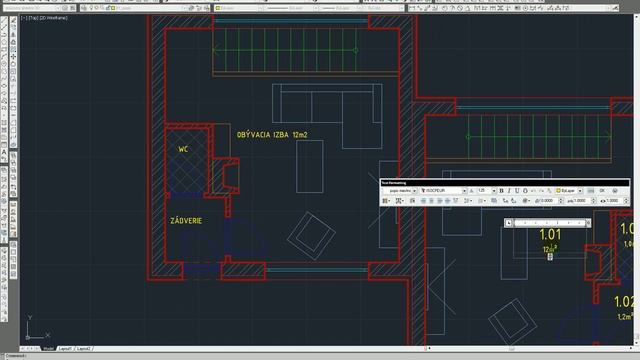640x360 pixels.
Task: Justify text in Text Formatting
Action: [x=448, y=200]
